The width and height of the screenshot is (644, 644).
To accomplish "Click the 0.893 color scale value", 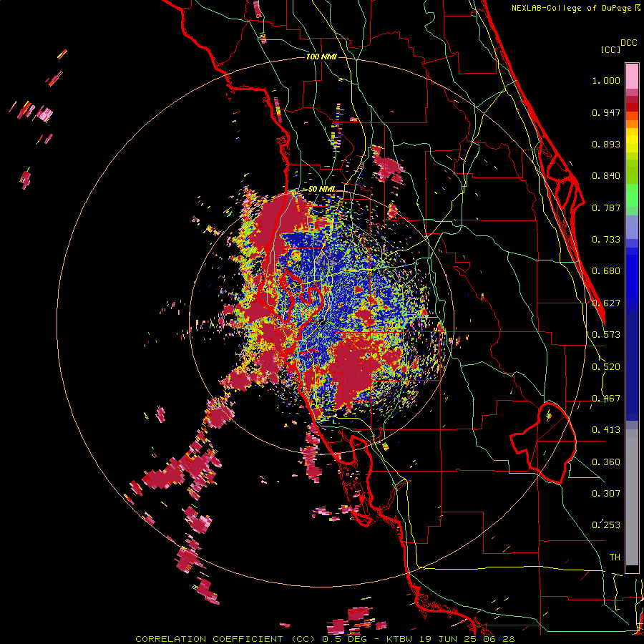I will (x=606, y=144).
